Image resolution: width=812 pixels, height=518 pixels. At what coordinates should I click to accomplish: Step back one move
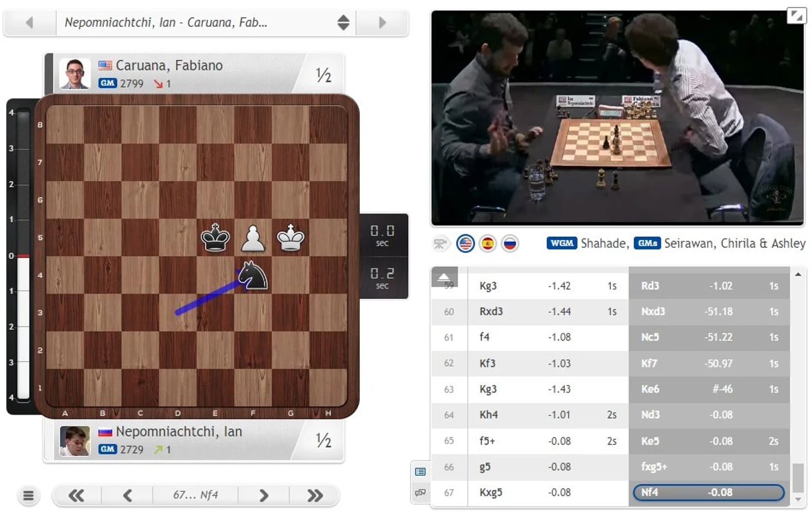pos(127,495)
